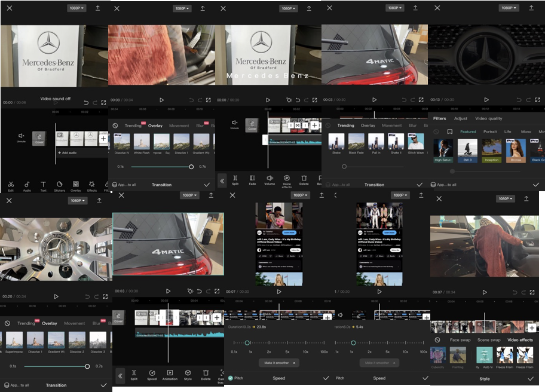
Task: Tap Delete trash icon beside Voice effects
Action: (304, 180)
